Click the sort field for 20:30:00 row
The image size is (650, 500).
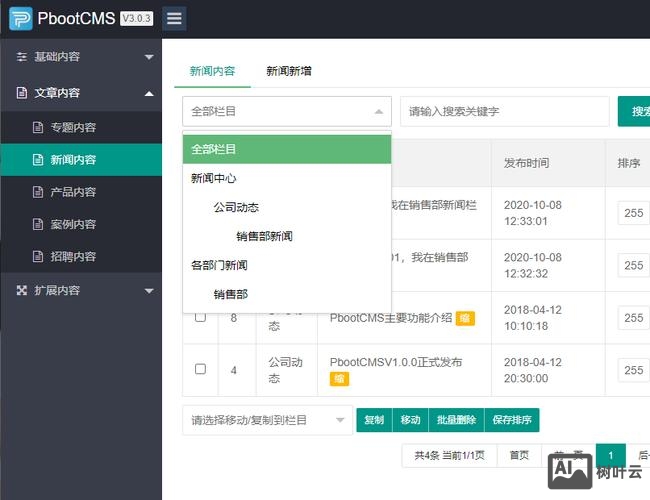pyautogui.click(x=633, y=370)
